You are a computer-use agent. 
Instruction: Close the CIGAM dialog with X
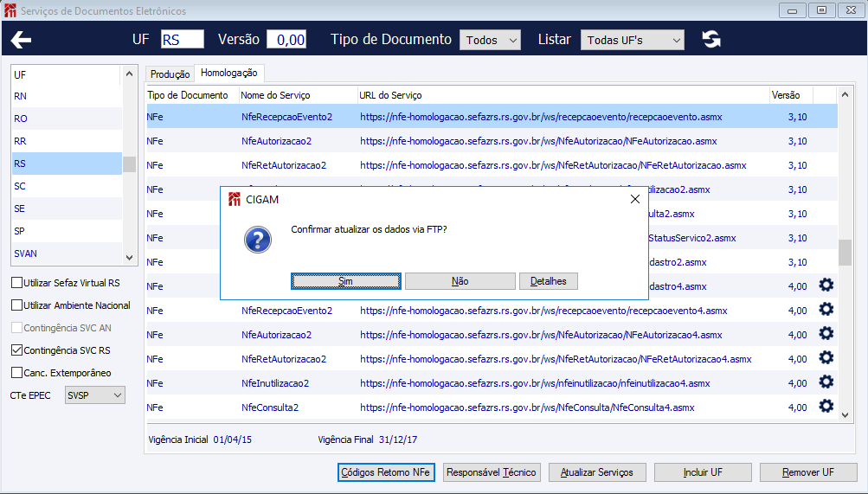pos(635,199)
